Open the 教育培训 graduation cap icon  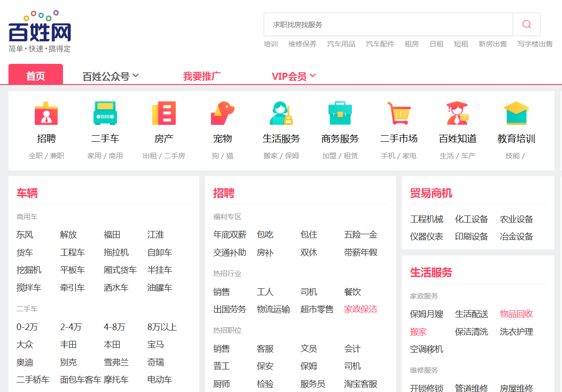(x=516, y=113)
